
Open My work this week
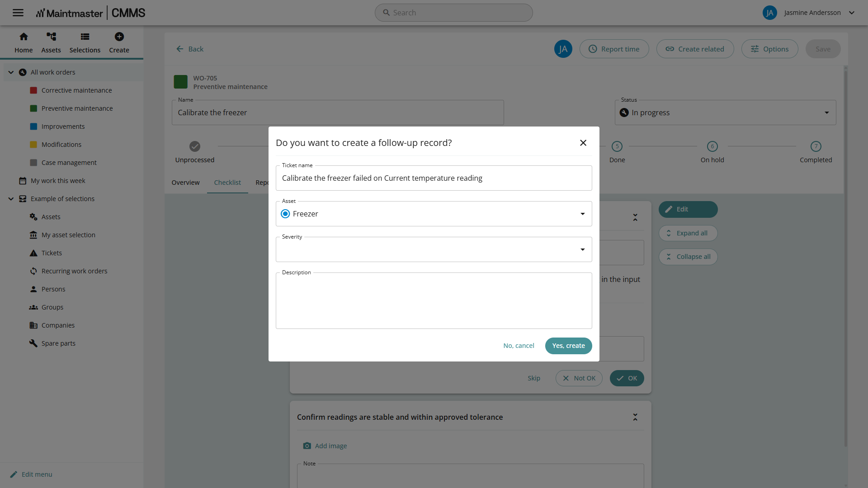point(58,181)
